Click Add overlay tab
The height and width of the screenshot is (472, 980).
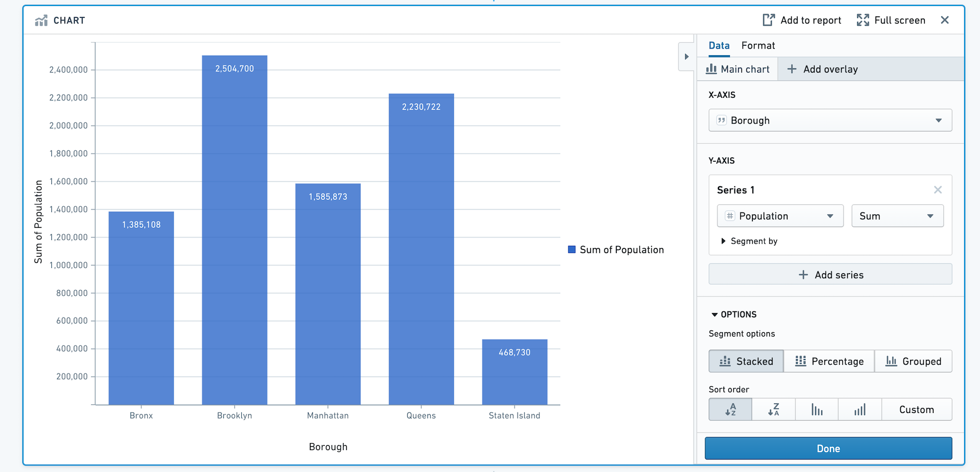tap(823, 69)
